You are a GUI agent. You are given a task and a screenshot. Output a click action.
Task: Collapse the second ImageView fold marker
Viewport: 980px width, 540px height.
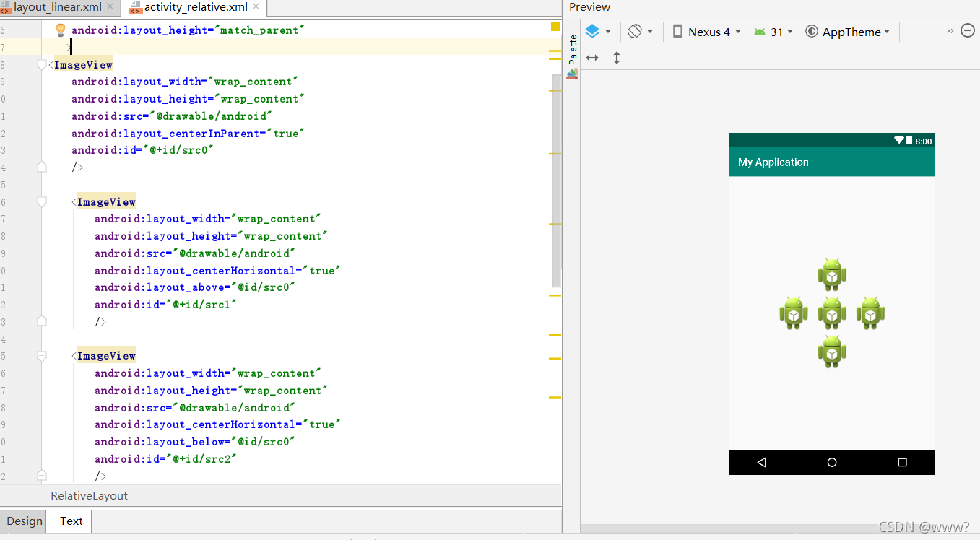click(42, 202)
